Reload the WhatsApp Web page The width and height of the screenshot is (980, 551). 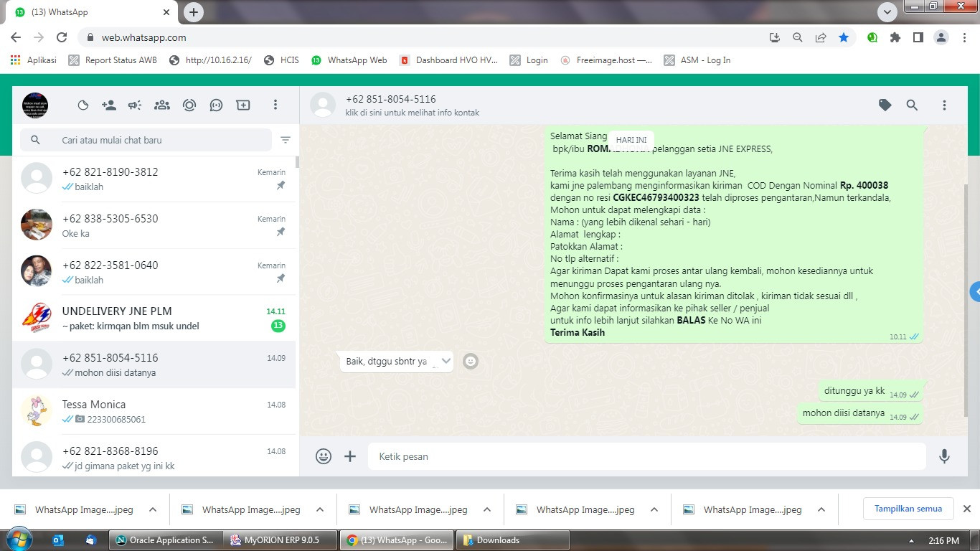coord(62,37)
